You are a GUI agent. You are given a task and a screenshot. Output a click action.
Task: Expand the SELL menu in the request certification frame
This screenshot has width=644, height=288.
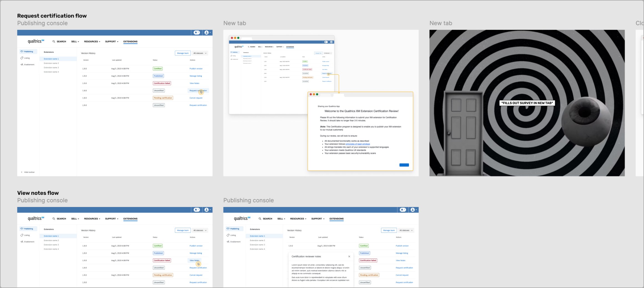point(75,42)
